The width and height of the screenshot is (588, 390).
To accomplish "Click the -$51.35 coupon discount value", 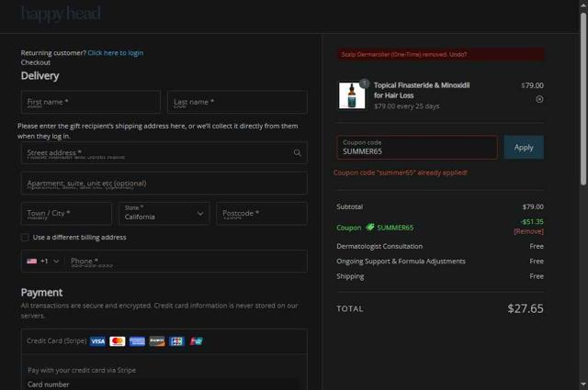I will click(x=532, y=222).
